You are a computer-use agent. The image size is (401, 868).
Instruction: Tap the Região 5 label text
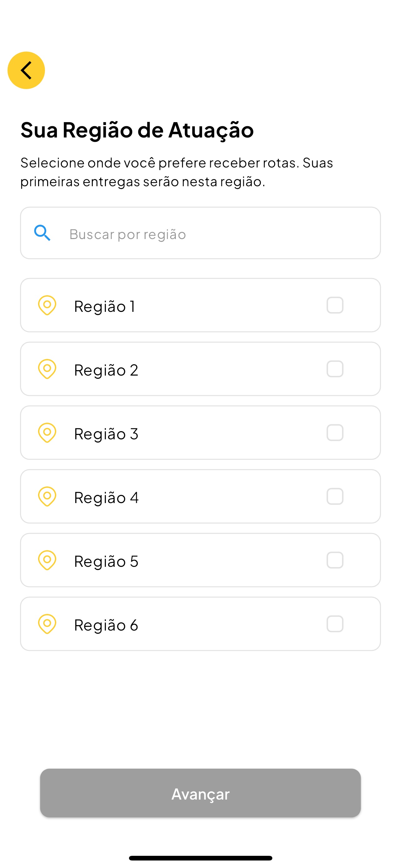pyautogui.click(x=106, y=561)
